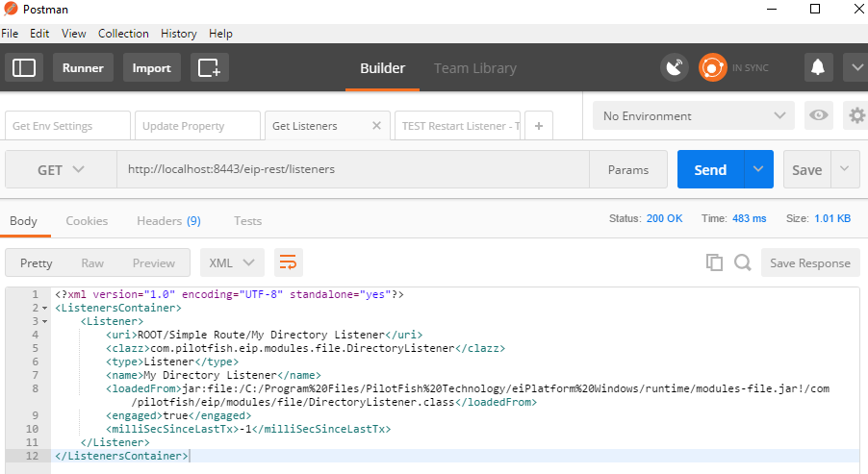This screenshot has width=868, height=474.
Task: Open the Save options arrow
Action: [844, 169]
